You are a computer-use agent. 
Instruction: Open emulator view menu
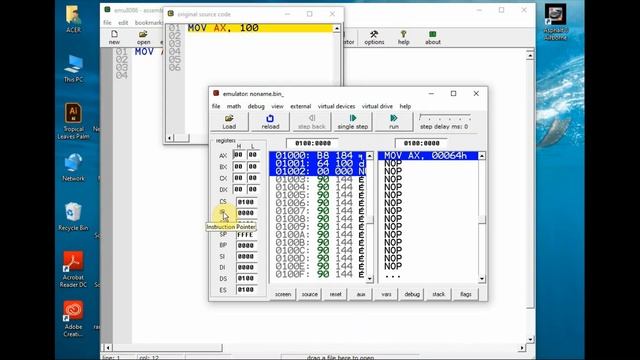(277, 106)
